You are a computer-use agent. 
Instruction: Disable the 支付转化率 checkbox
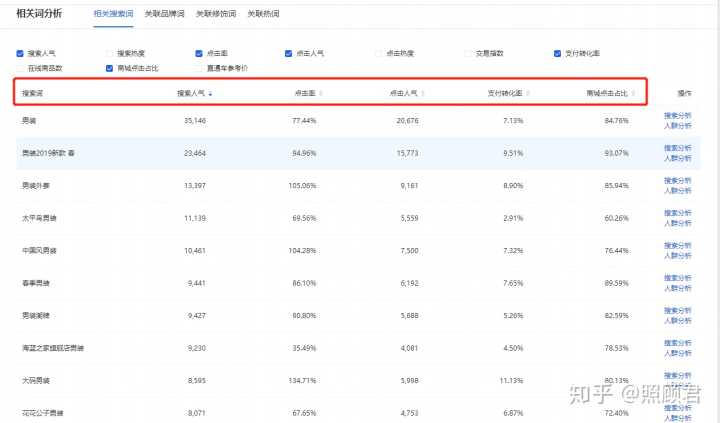pyautogui.click(x=558, y=53)
